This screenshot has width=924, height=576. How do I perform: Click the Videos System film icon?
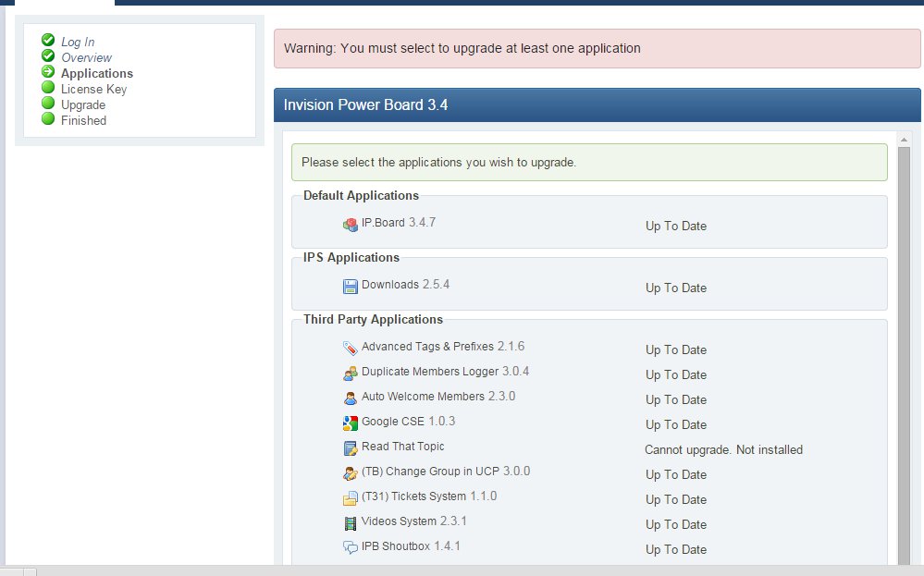pyautogui.click(x=351, y=523)
